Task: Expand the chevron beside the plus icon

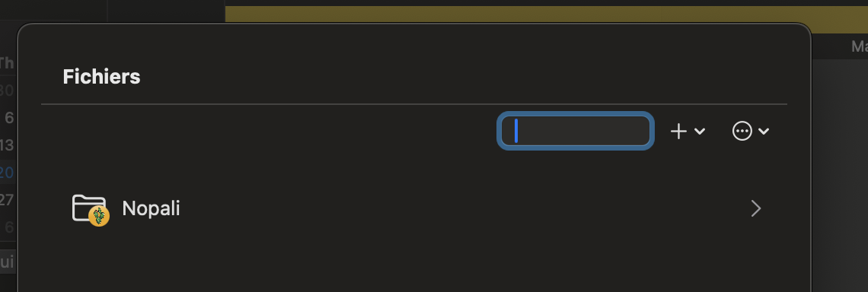Action: coord(699,131)
